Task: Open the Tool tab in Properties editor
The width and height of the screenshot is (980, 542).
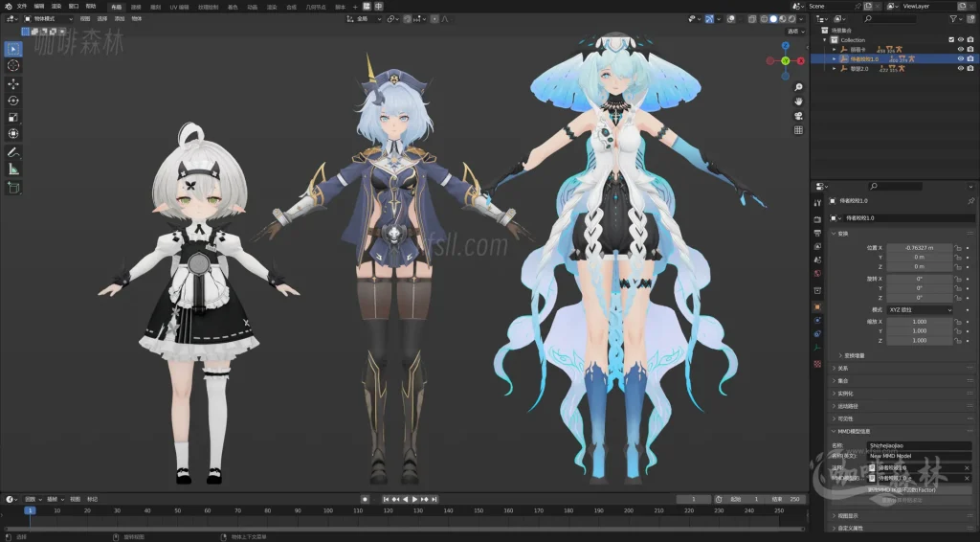Action: click(817, 203)
